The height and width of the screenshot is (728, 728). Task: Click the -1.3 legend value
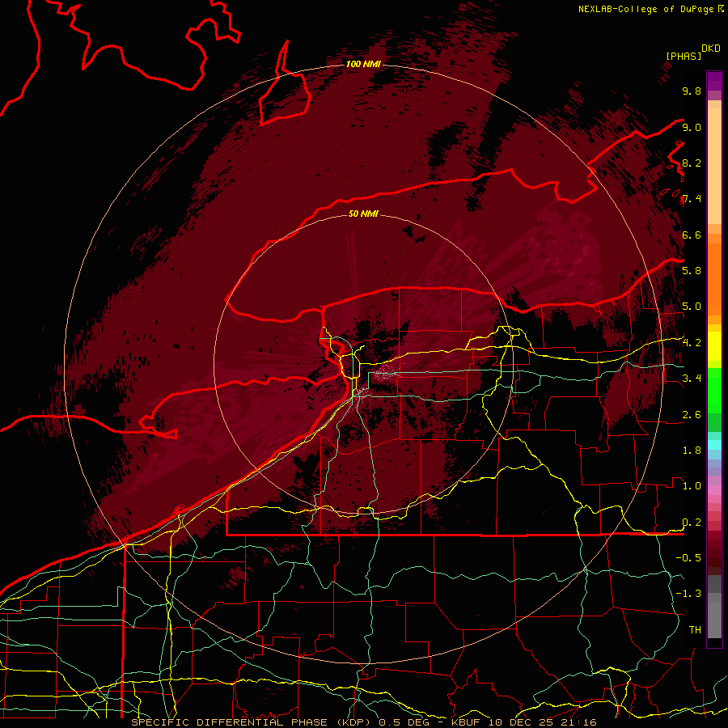pos(688,594)
